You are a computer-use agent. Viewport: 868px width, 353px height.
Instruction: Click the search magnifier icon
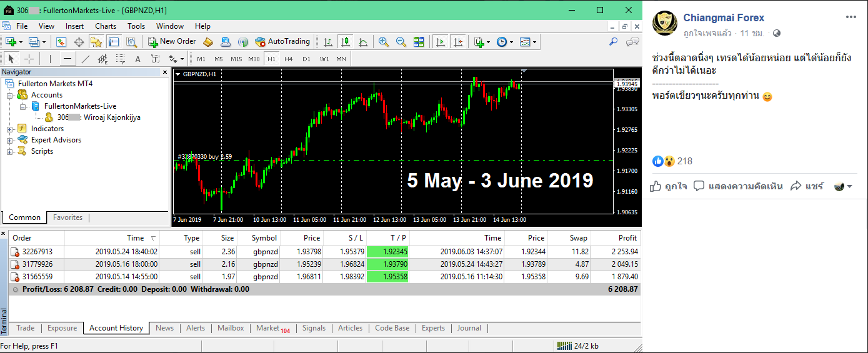[613, 42]
